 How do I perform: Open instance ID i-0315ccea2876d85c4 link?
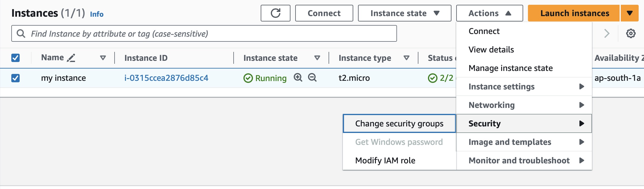coord(166,78)
